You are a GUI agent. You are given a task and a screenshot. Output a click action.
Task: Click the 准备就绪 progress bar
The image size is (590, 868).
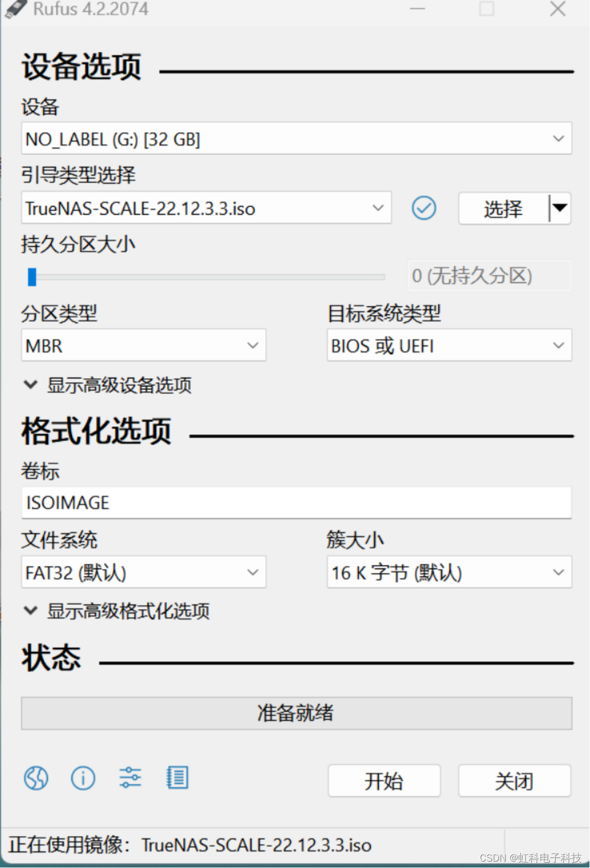click(297, 713)
